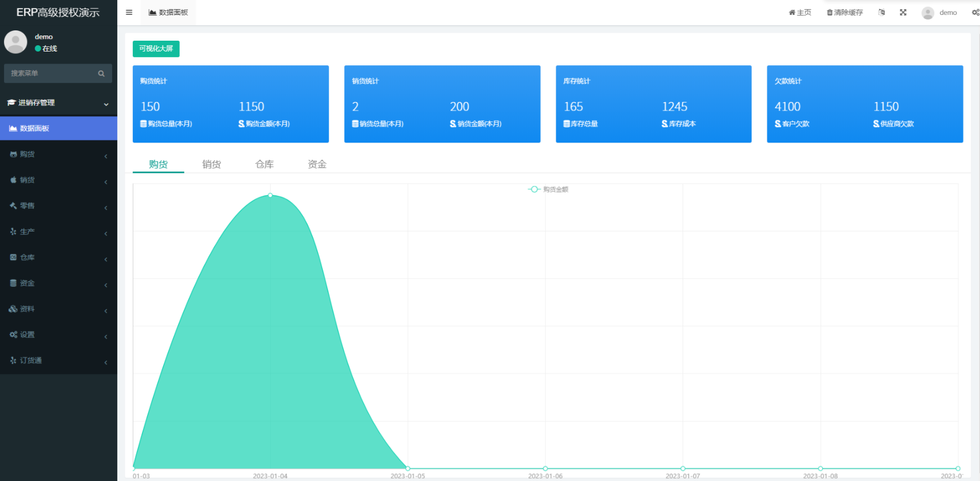Click the demo user avatar in header
The image size is (980, 481).
tap(927, 13)
